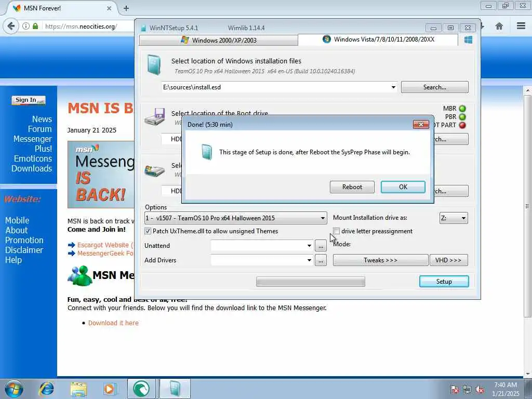Open News in the MSN sidebar

[42, 119]
